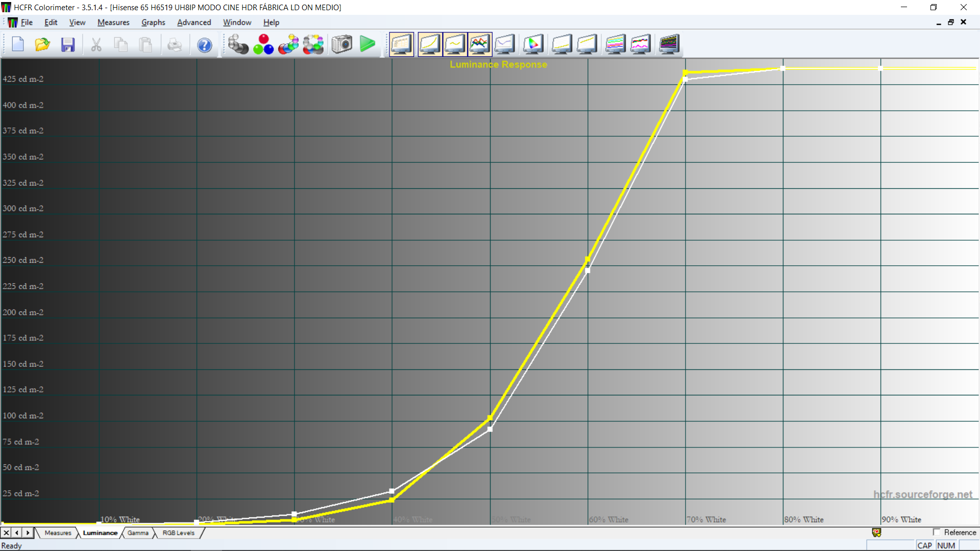
Task: Open a file with the folder icon
Action: (x=42, y=45)
